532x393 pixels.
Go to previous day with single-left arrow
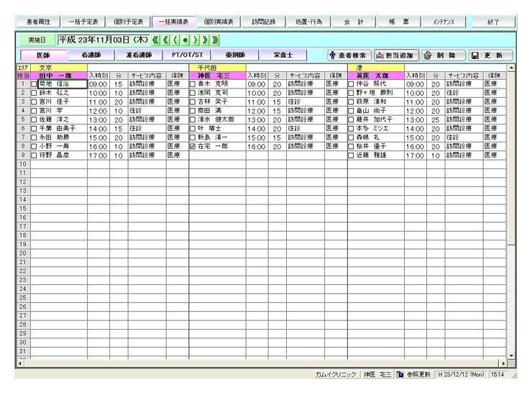[x=175, y=40]
